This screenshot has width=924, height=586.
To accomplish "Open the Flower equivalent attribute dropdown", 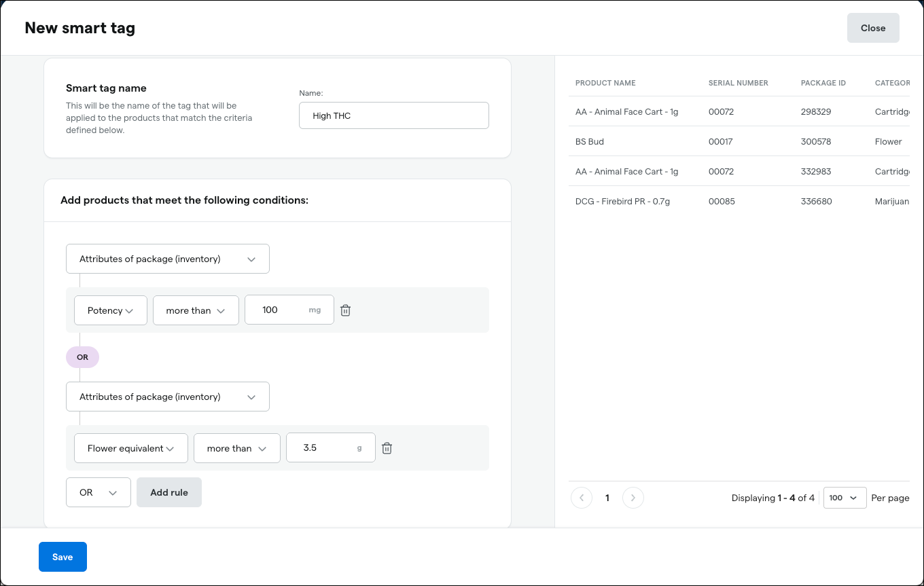I will pos(130,447).
